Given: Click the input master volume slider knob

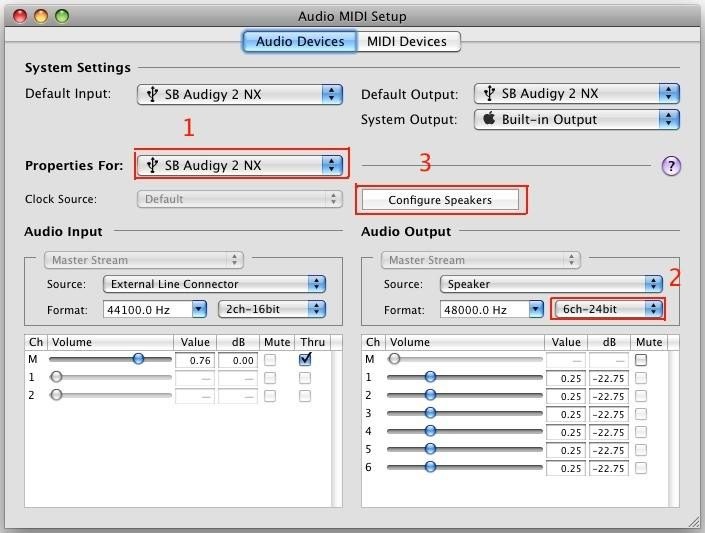Looking at the screenshot, I should (x=138, y=358).
